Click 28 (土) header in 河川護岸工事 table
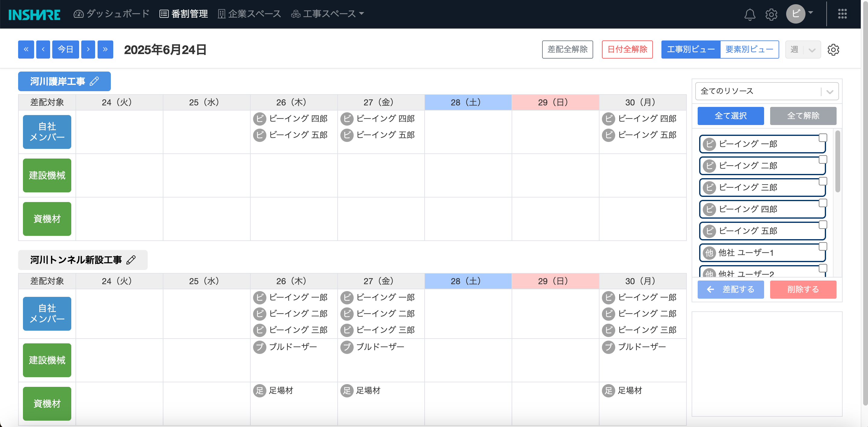868x427 pixels. (x=468, y=102)
